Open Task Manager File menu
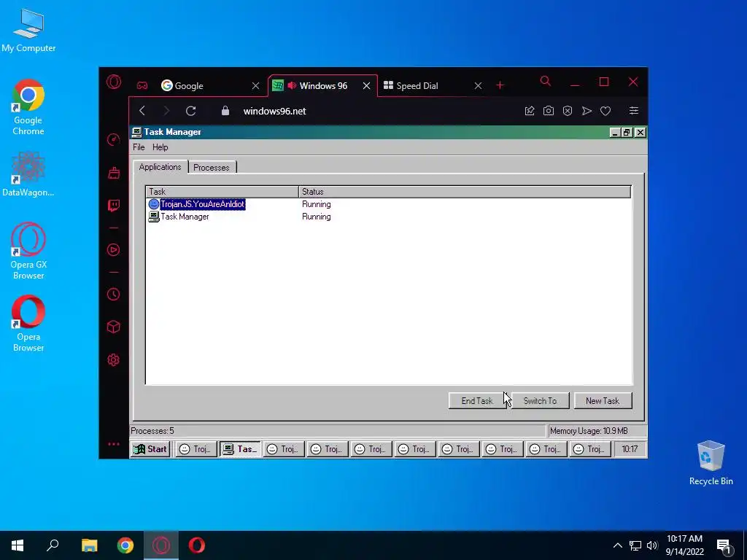This screenshot has height=560, width=747. coord(139,147)
